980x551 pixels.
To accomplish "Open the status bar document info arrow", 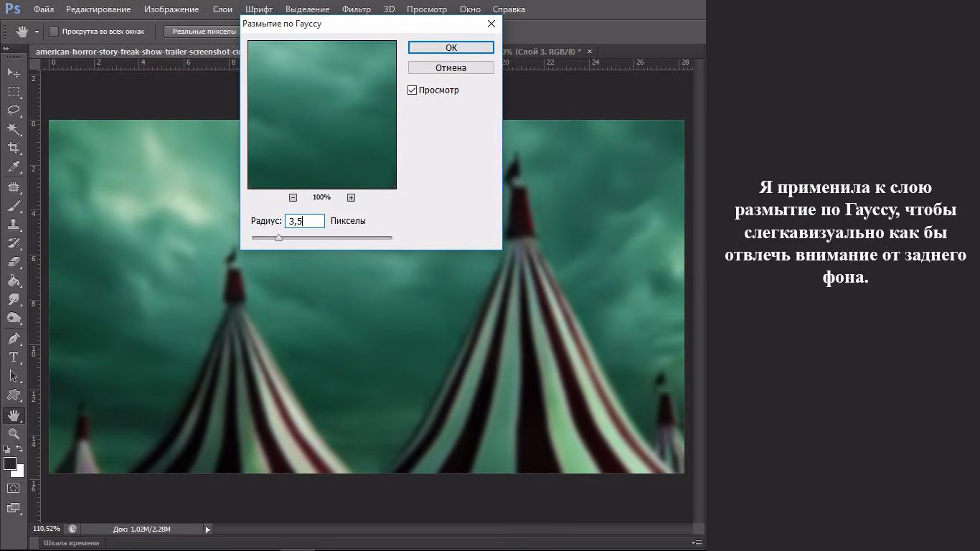I will tap(208, 529).
